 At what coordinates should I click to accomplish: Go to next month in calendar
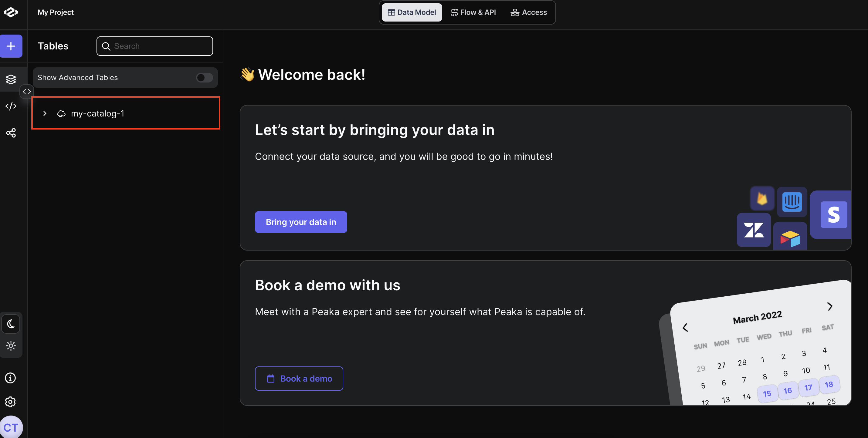point(830,306)
